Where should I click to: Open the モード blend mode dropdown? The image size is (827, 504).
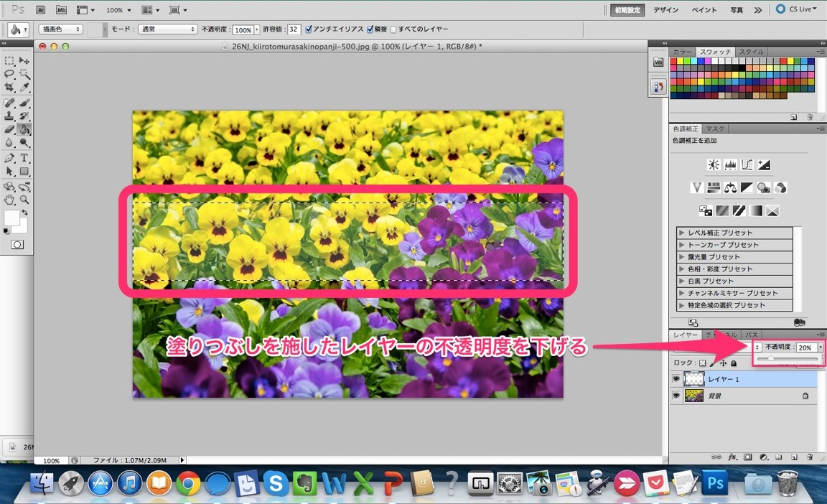168,29
